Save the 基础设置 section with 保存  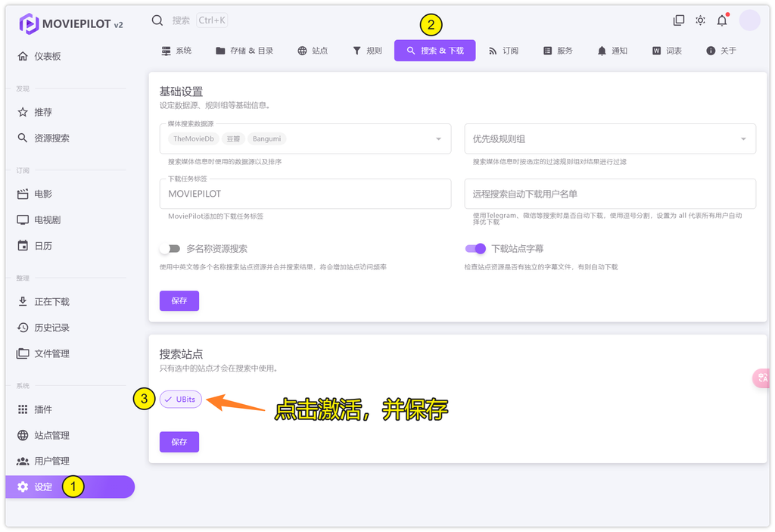pos(179,300)
